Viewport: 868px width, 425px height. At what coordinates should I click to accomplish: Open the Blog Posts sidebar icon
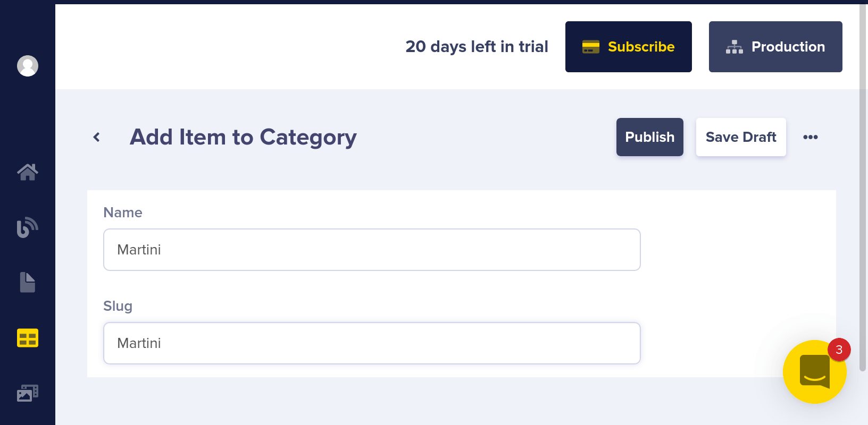[x=28, y=227]
